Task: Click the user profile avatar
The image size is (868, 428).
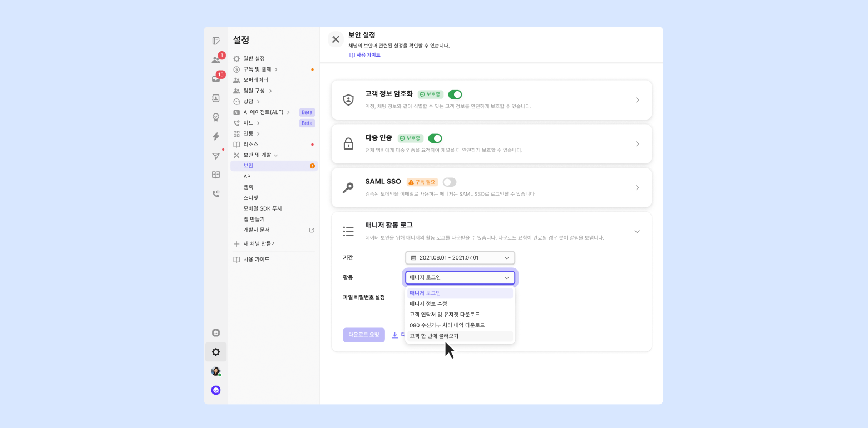Action: click(x=216, y=371)
